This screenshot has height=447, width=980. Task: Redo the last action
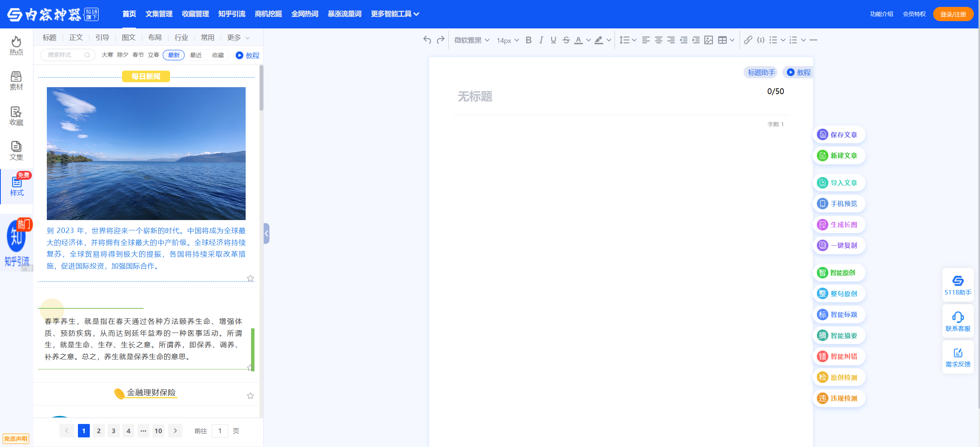click(441, 40)
